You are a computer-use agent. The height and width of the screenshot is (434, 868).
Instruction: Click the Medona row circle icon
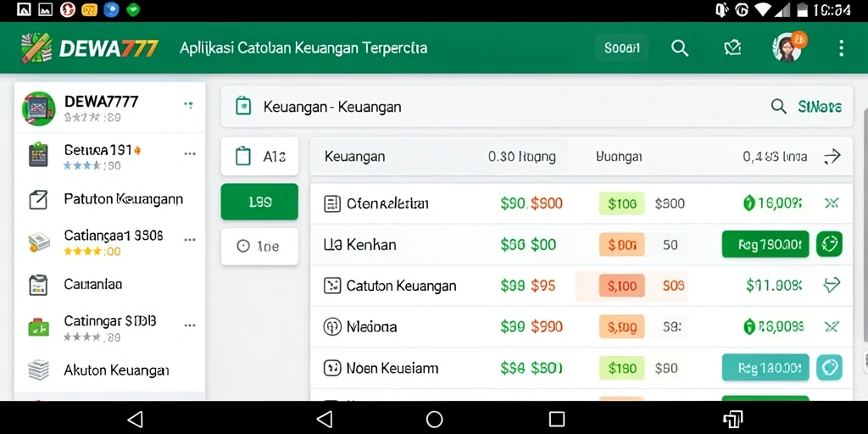pyautogui.click(x=331, y=327)
